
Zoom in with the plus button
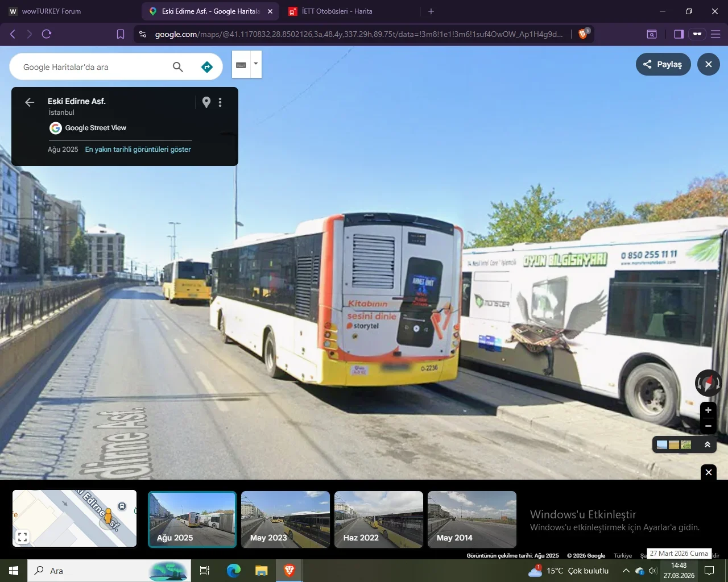[708, 410]
